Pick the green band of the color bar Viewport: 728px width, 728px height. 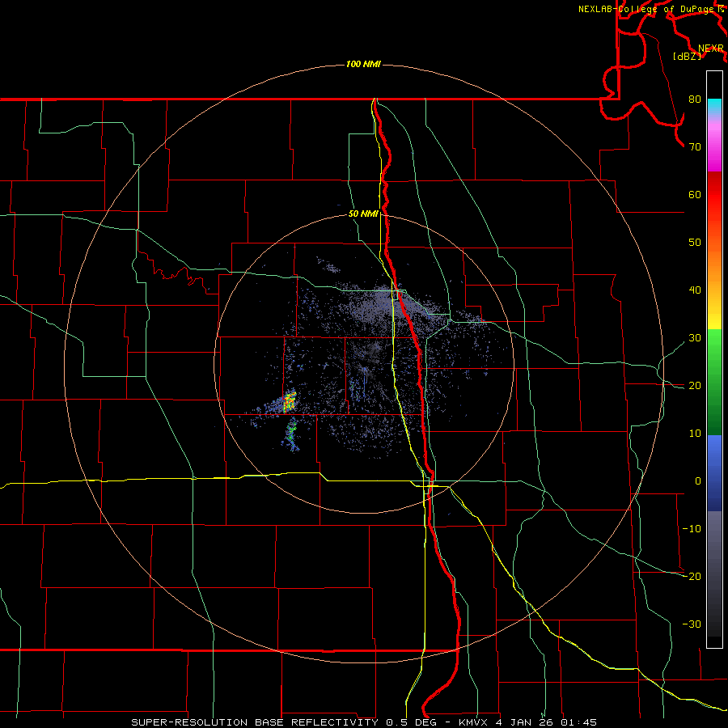point(714,382)
